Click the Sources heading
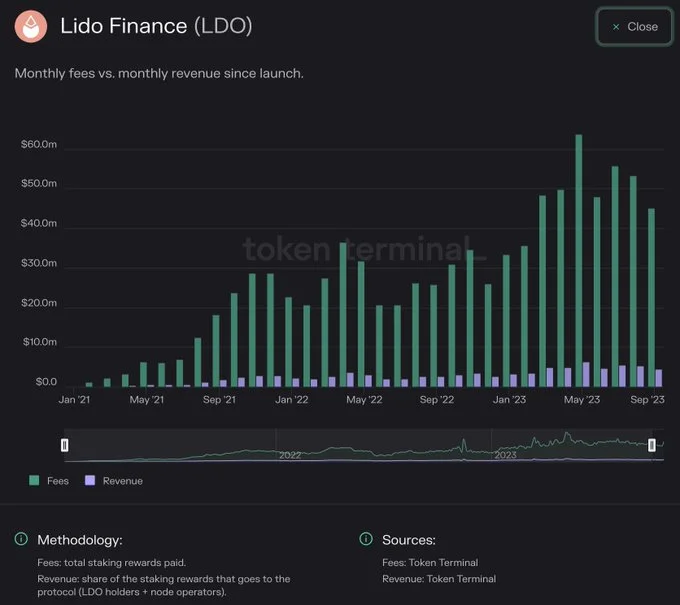Image resolution: width=680 pixels, height=605 pixels. [409, 540]
